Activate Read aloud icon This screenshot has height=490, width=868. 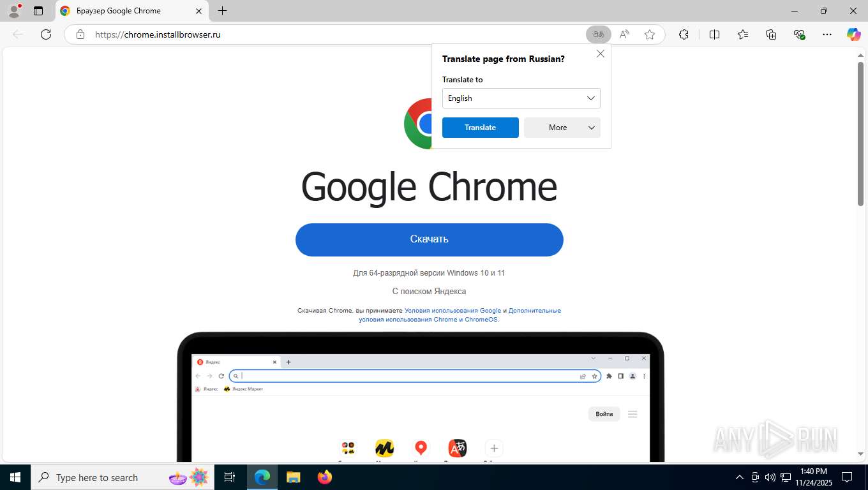tap(624, 34)
